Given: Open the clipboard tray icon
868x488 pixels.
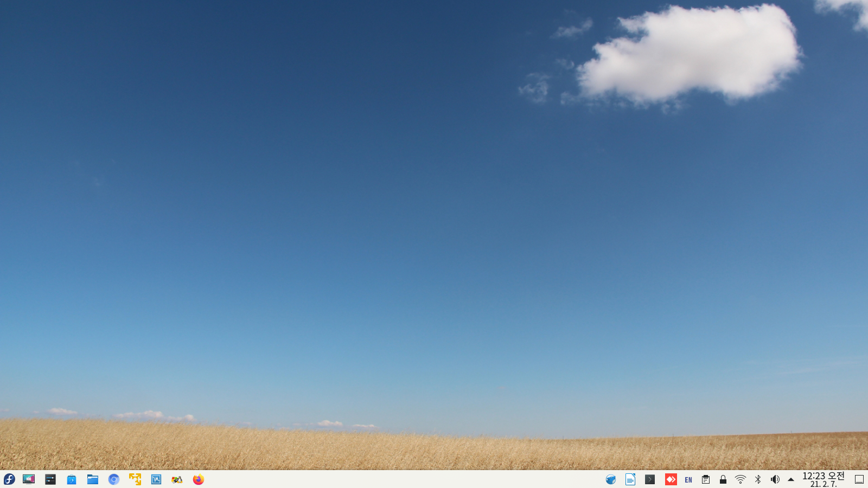Looking at the screenshot, I should [x=706, y=479].
